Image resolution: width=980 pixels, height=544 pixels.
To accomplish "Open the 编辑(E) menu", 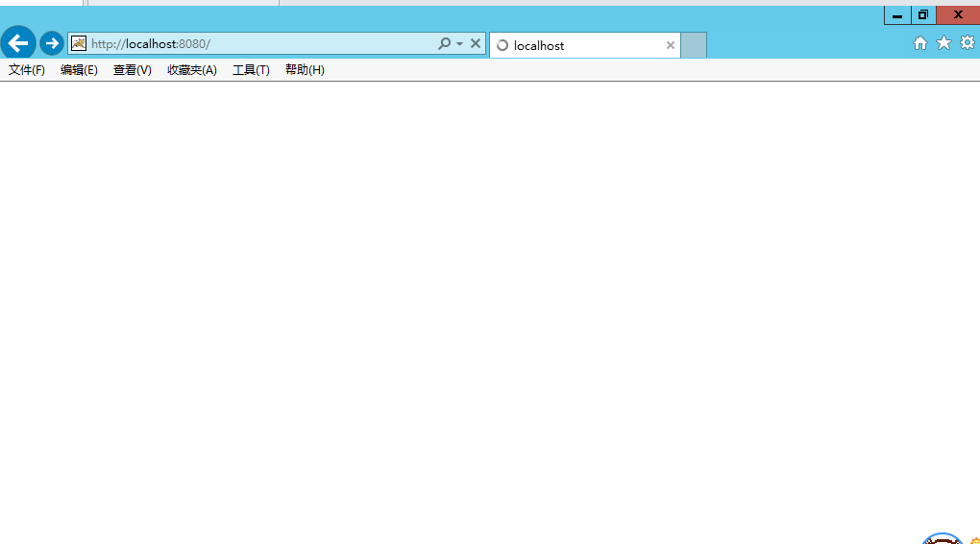I will (x=79, y=70).
